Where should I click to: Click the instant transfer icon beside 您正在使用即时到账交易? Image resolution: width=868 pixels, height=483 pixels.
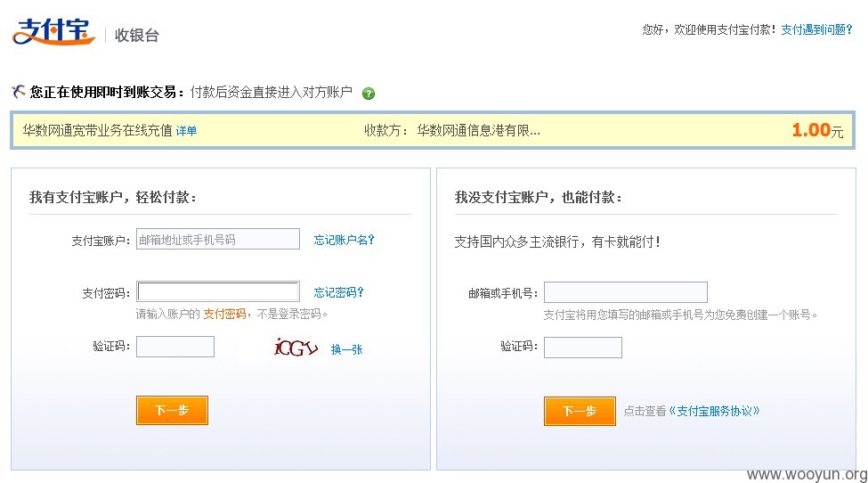19,92
